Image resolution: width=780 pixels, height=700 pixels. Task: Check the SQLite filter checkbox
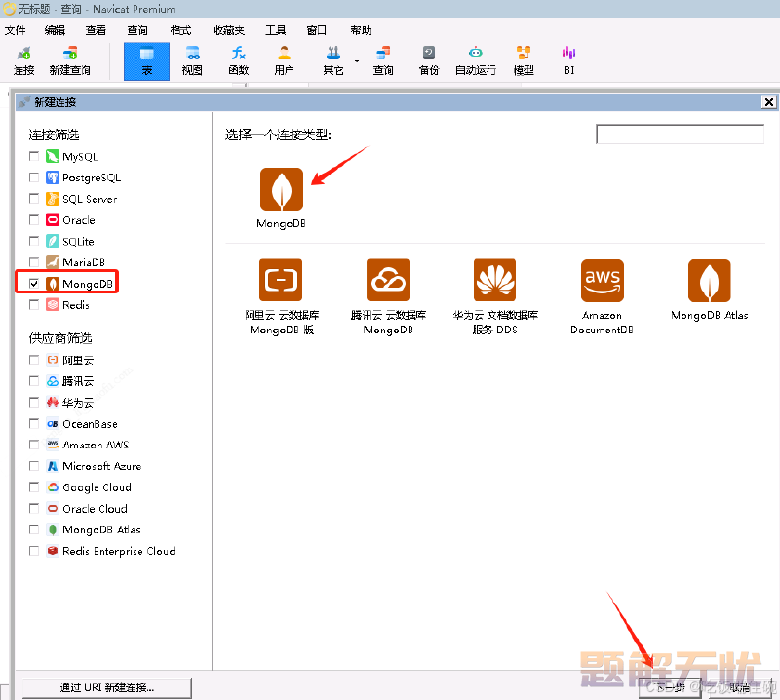point(34,241)
